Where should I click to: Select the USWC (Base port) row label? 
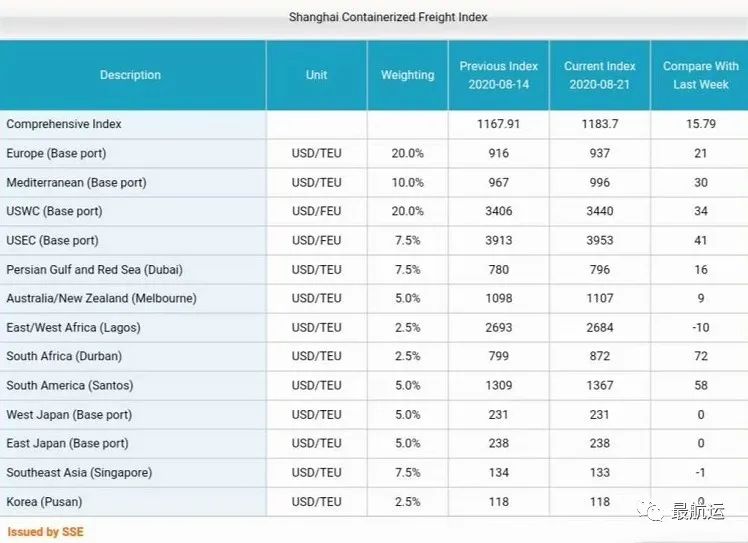54,211
